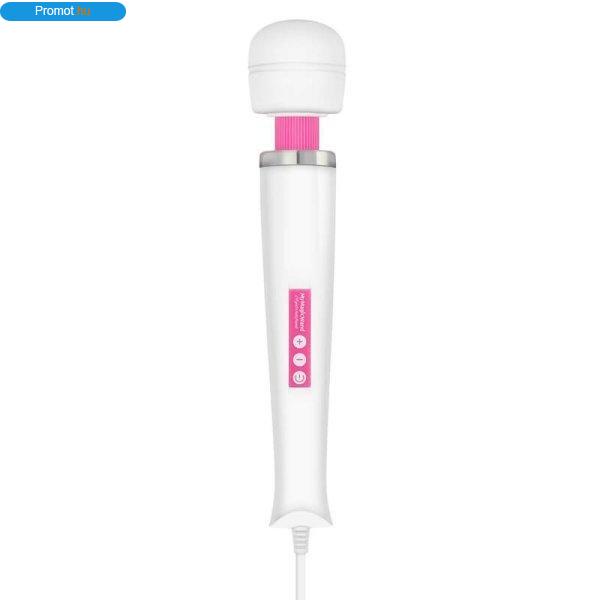Click the brand text on pink label

[x=301, y=312]
